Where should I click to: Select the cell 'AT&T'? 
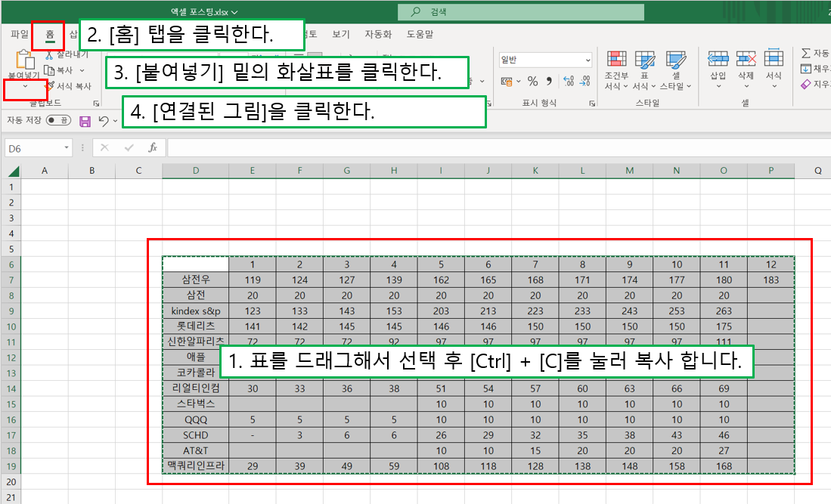196,450
